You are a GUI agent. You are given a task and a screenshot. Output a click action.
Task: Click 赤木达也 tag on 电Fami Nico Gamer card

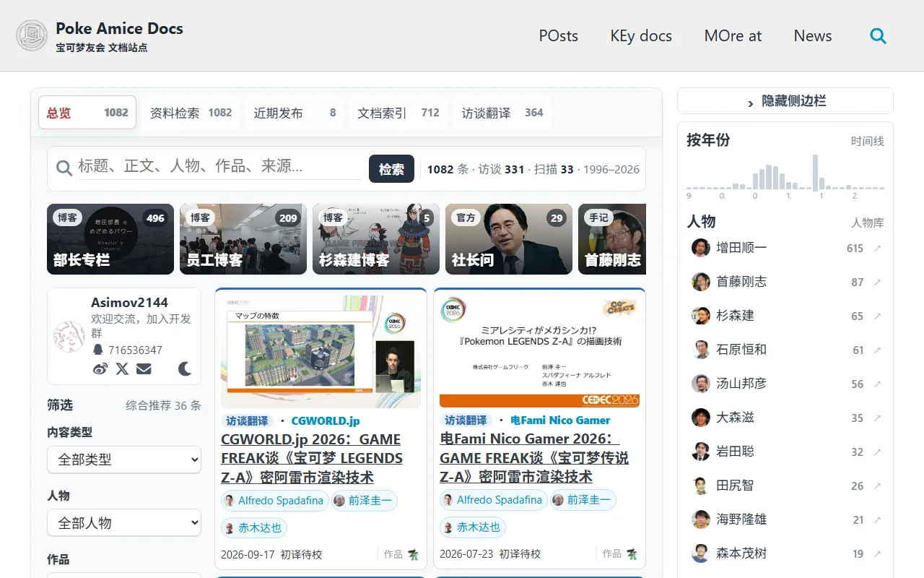[x=473, y=527]
